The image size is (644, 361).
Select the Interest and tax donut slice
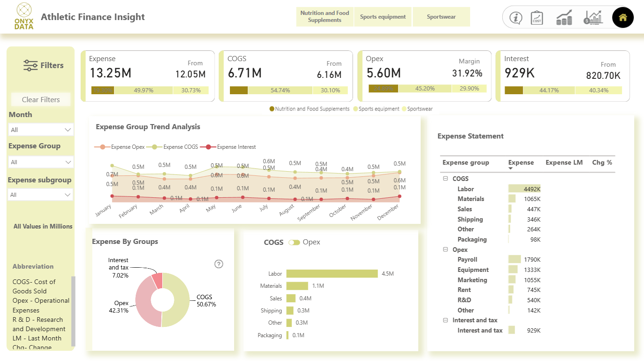tap(158, 281)
